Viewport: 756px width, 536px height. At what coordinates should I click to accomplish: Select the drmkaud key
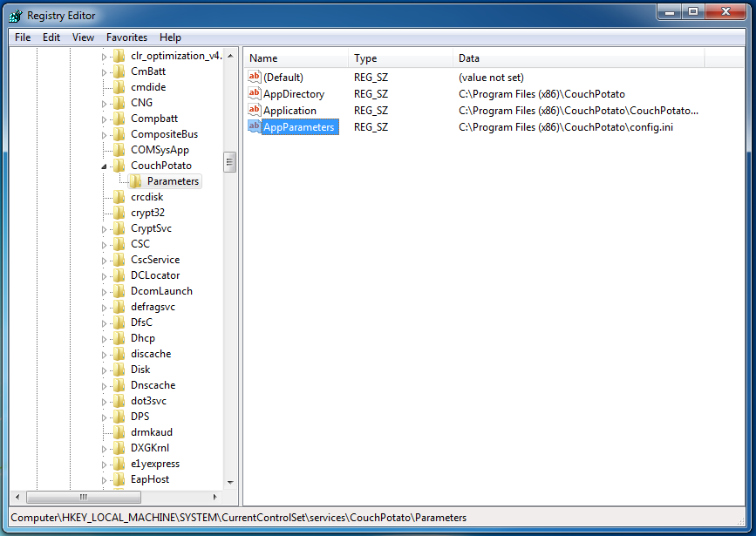152,432
